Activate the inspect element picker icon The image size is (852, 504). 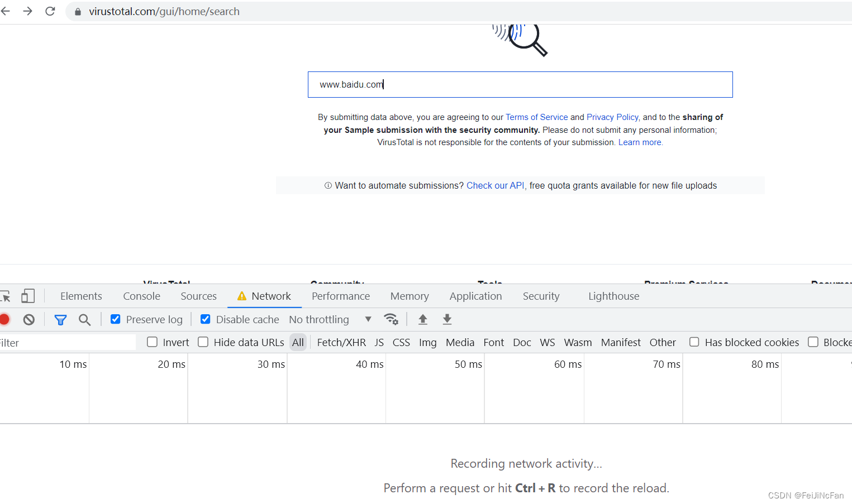6,296
